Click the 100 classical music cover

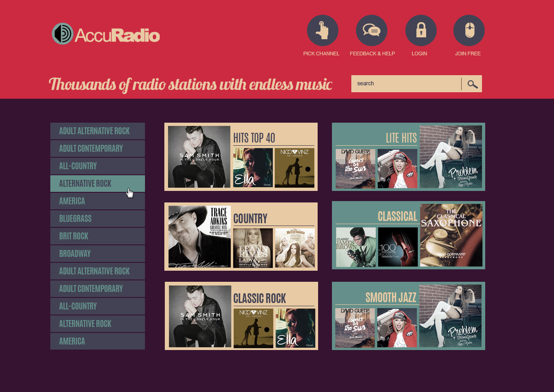[x=398, y=247]
